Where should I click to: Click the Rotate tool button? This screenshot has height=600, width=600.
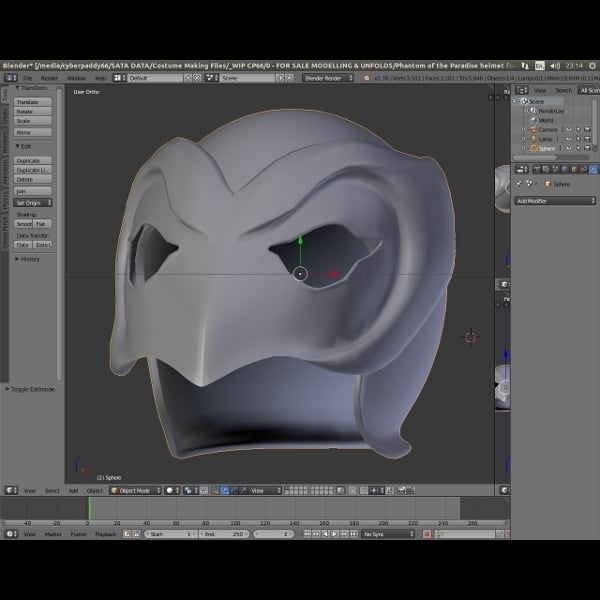coord(33,111)
